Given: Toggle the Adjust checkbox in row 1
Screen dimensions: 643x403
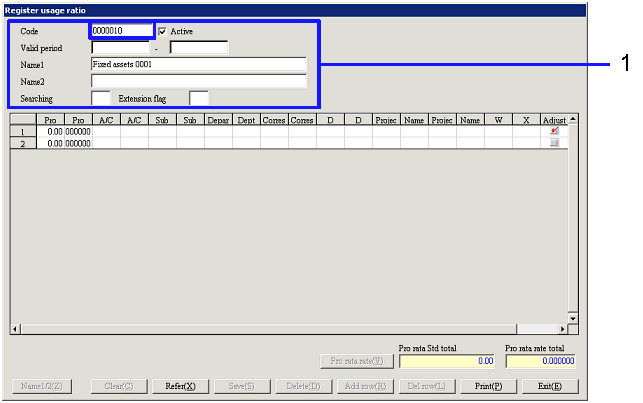Looking at the screenshot, I should pos(555,131).
